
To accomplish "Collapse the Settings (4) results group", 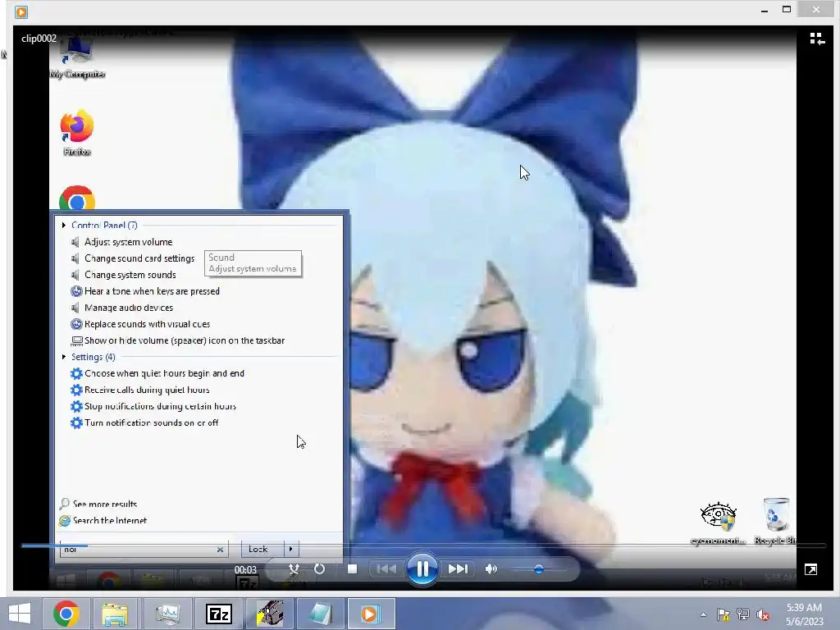I will point(64,357).
